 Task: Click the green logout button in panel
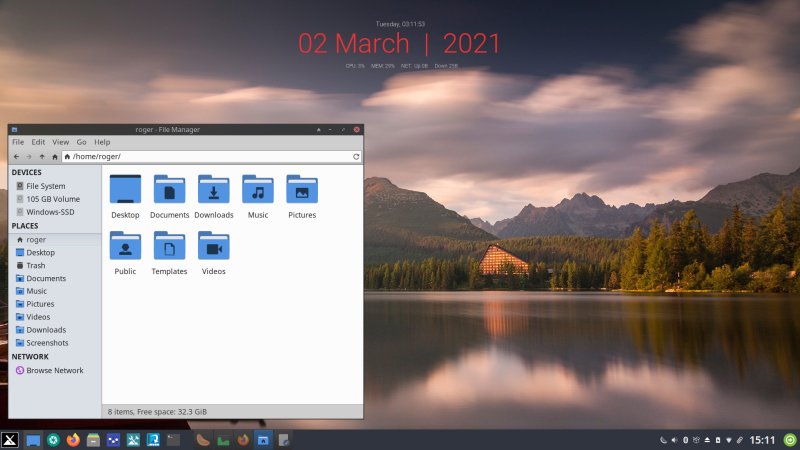790,440
